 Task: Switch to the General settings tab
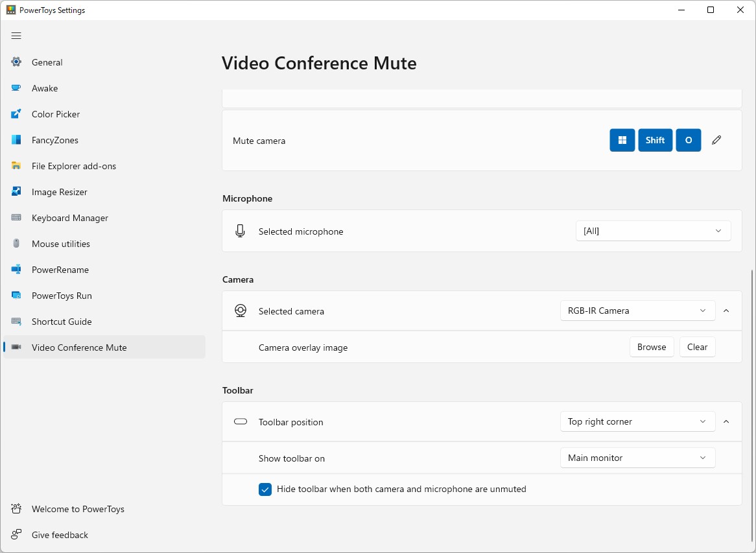click(47, 62)
